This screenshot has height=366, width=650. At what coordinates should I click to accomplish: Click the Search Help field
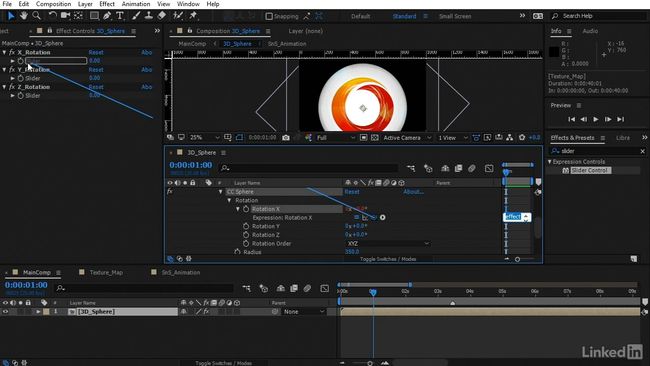pos(598,16)
